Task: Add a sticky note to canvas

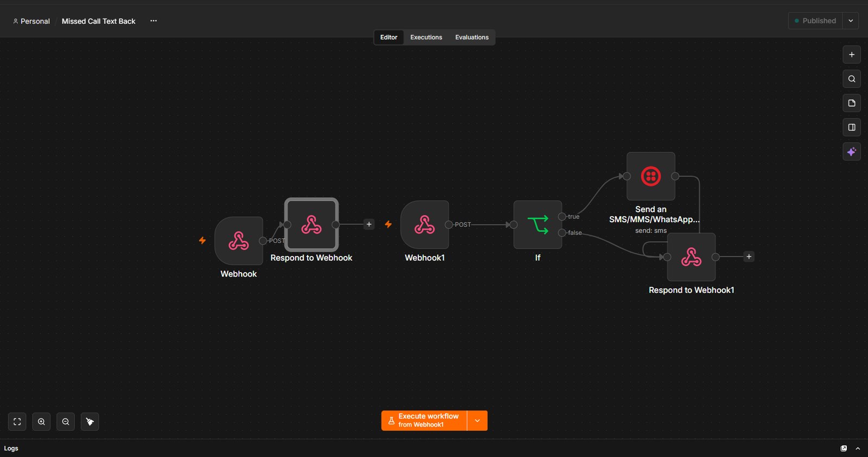Action: pos(852,103)
